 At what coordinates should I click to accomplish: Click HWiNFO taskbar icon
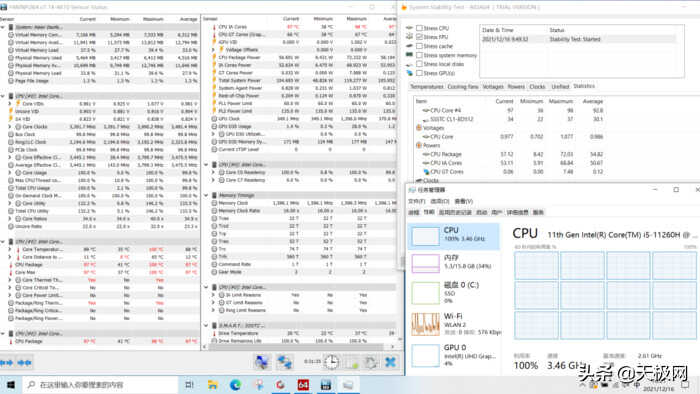coord(325,385)
